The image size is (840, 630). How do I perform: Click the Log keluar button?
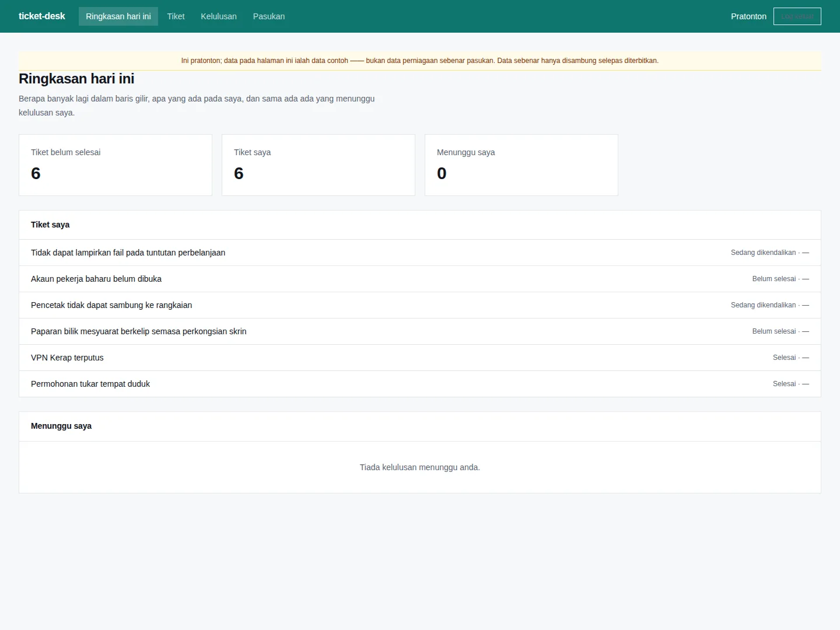(x=797, y=16)
